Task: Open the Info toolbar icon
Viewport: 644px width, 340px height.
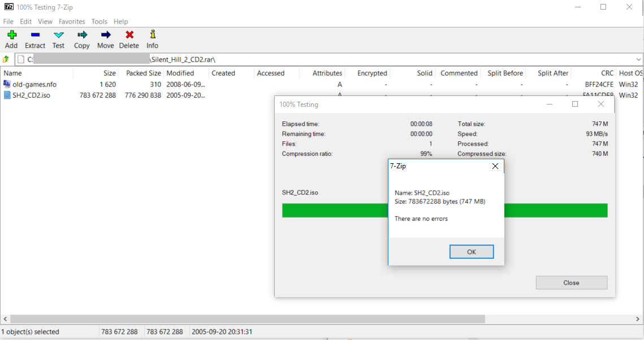Action: click(152, 34)
